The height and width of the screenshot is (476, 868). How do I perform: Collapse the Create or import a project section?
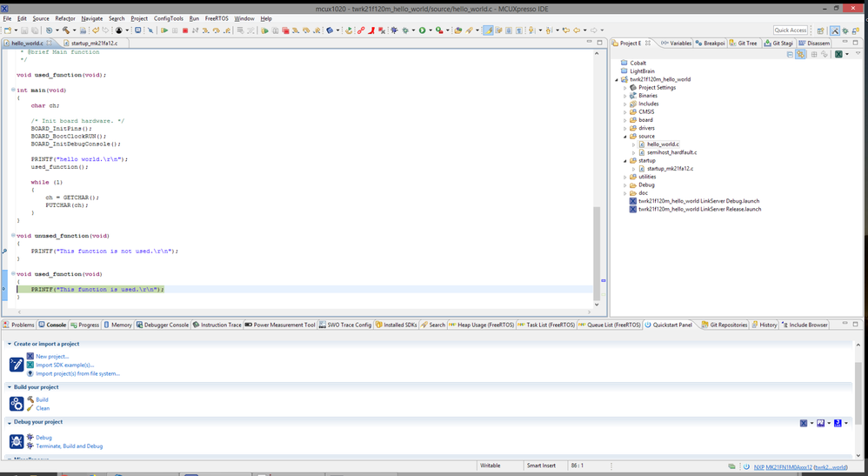click(x=10, y=344)
